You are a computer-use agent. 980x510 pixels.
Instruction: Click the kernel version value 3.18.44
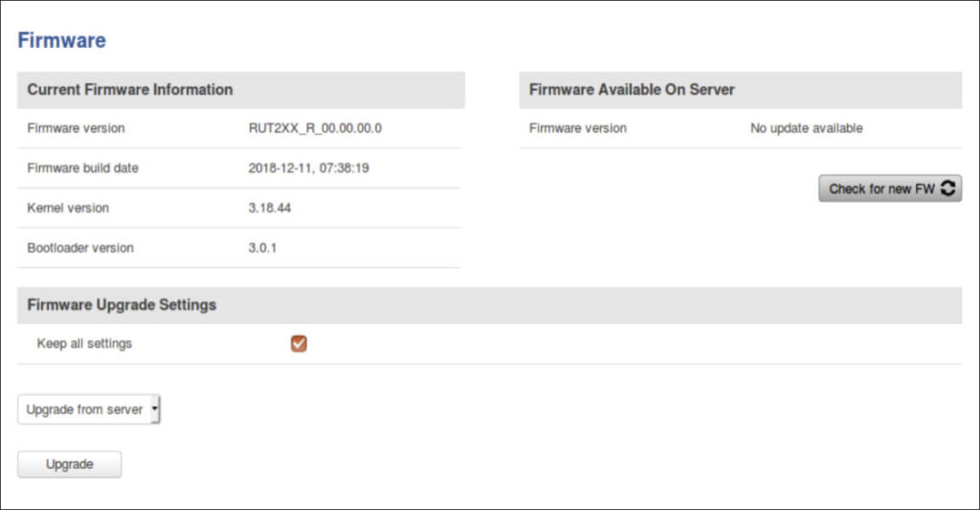click(270, 208)
